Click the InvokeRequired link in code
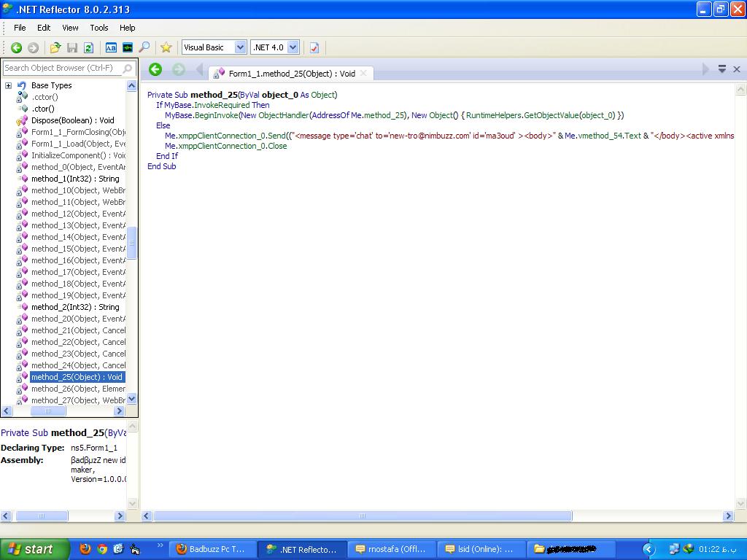The width and height of the screenshot is (747, 560). [222, 105]
